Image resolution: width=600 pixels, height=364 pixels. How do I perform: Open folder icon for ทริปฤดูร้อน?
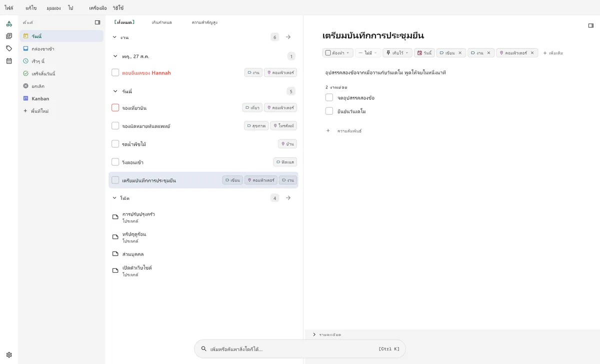pos(115,237)
